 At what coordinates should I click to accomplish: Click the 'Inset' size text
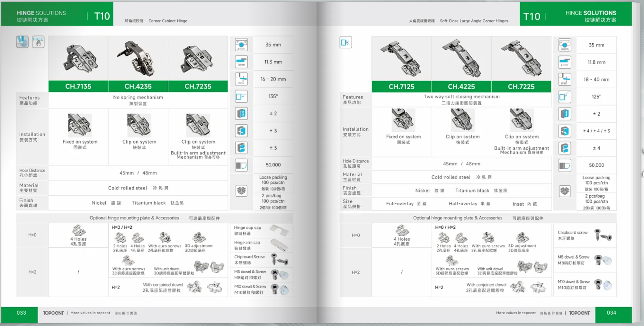point(518,204)
